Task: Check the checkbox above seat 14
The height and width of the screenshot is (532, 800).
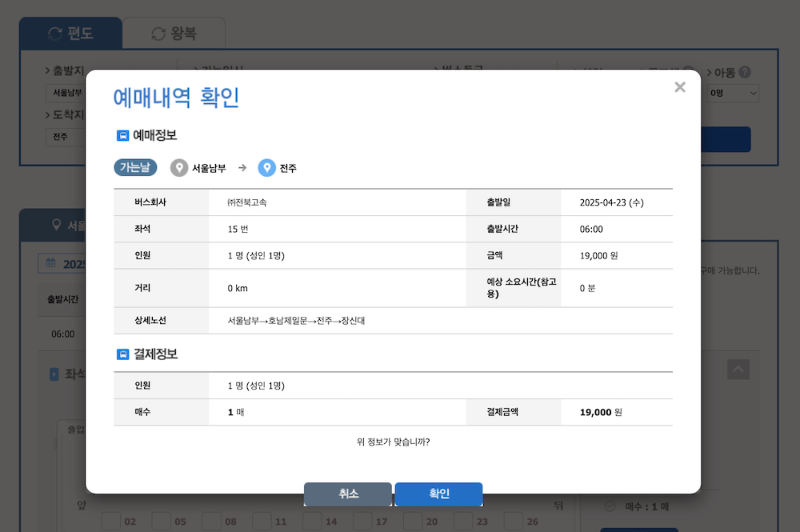Action: tap(310, 520)
